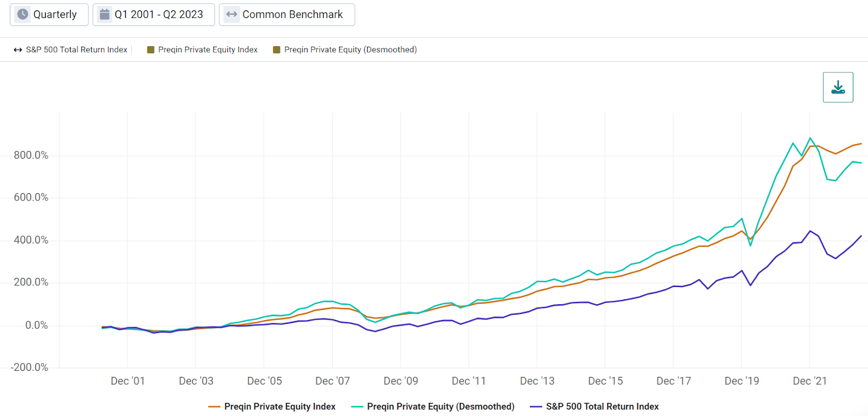868x416 pixels.
Task: Toggle the S&P 500 Total Return Index series in the legend
Action: (595, 406)
